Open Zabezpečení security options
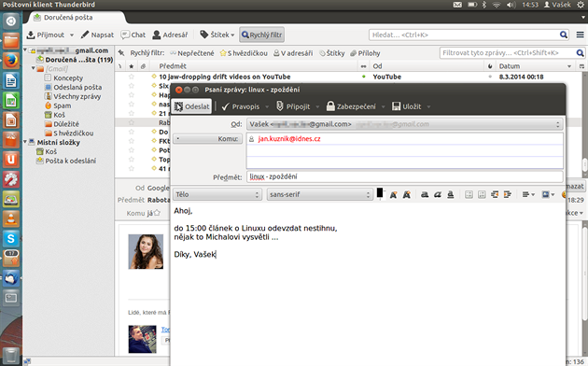The image size is (588, 366). [351, 106]
